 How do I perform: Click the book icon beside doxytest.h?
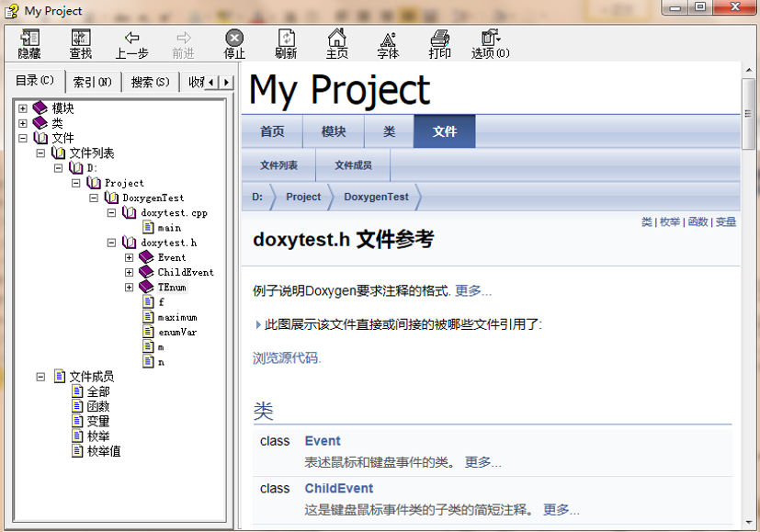(129, 242)
